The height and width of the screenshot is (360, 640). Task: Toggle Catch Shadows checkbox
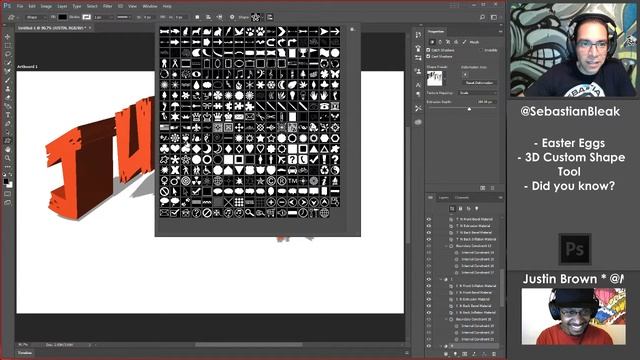click(x=428, y=50)
